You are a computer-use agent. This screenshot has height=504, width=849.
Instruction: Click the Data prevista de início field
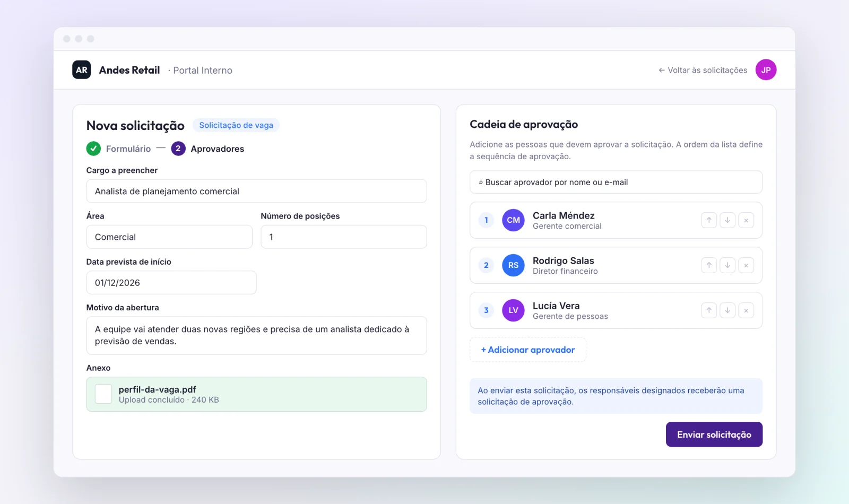[x=171, y=282]
